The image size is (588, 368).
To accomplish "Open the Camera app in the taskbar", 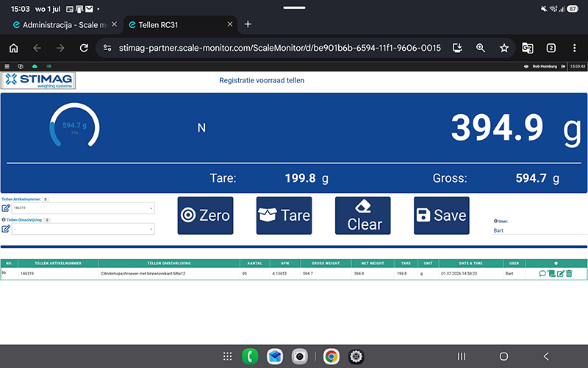I will [x=299, y=356].
